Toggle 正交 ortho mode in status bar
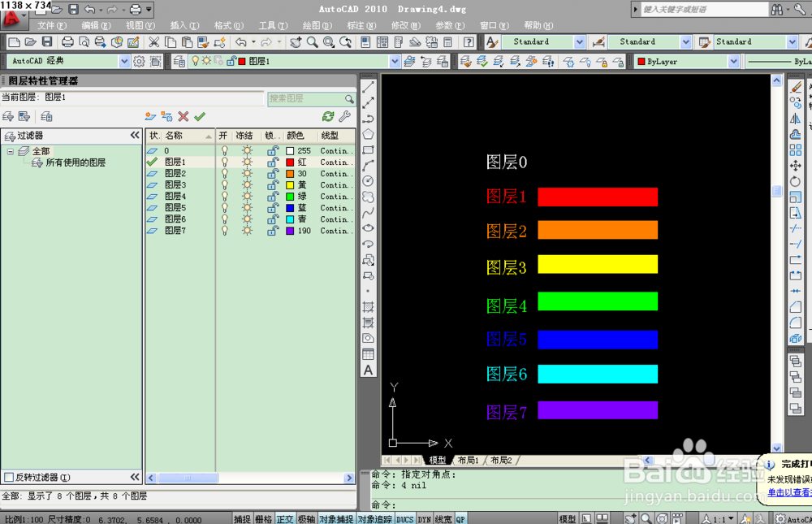The height and width of the screenshot is (524, 812). tap(285, 519)
